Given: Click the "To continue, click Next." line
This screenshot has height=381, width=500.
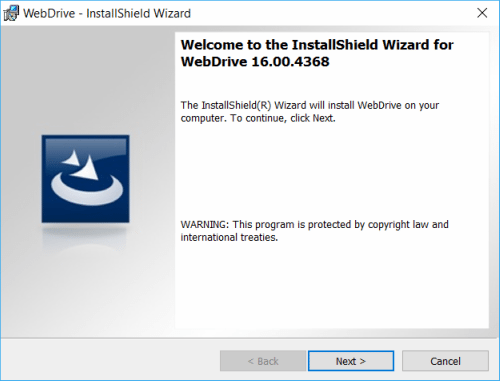Looking at the screenshot, I should 283,118.
